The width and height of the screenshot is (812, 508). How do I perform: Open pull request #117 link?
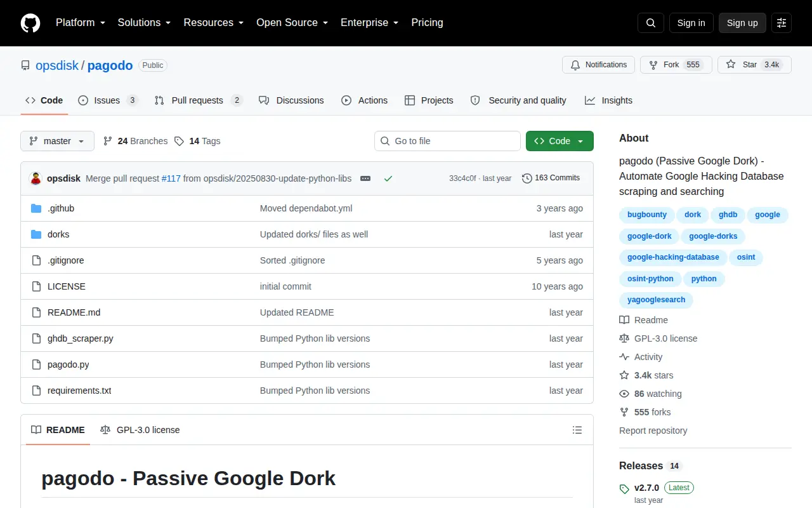171,178
